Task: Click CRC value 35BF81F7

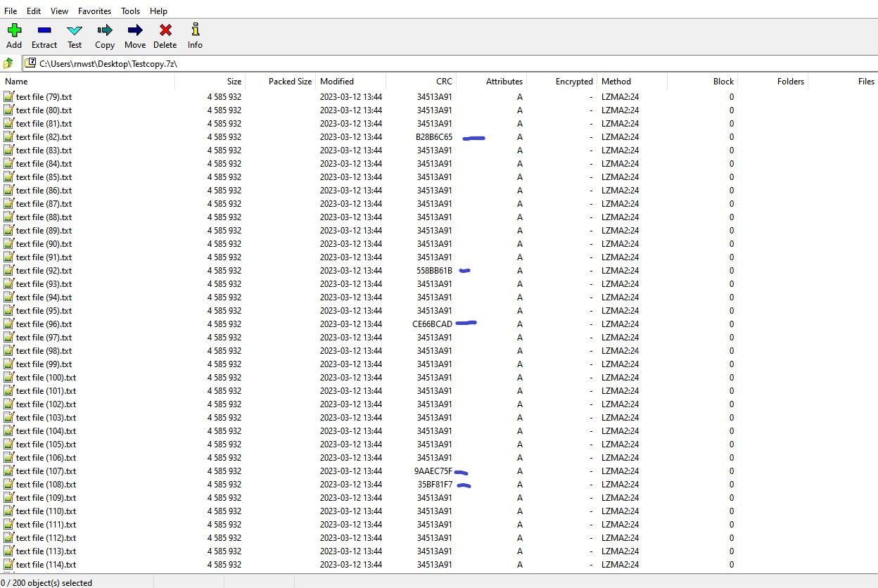Action: (435, 485)
